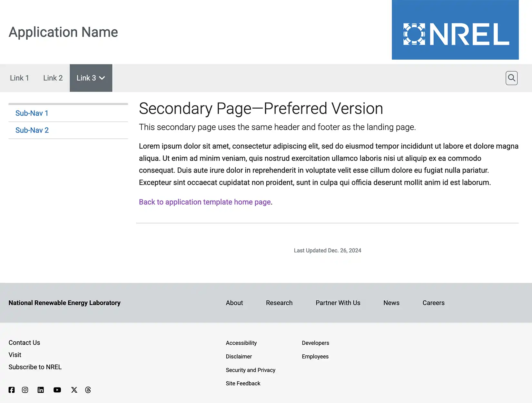Click the NREL logo banner

[455, 30]
